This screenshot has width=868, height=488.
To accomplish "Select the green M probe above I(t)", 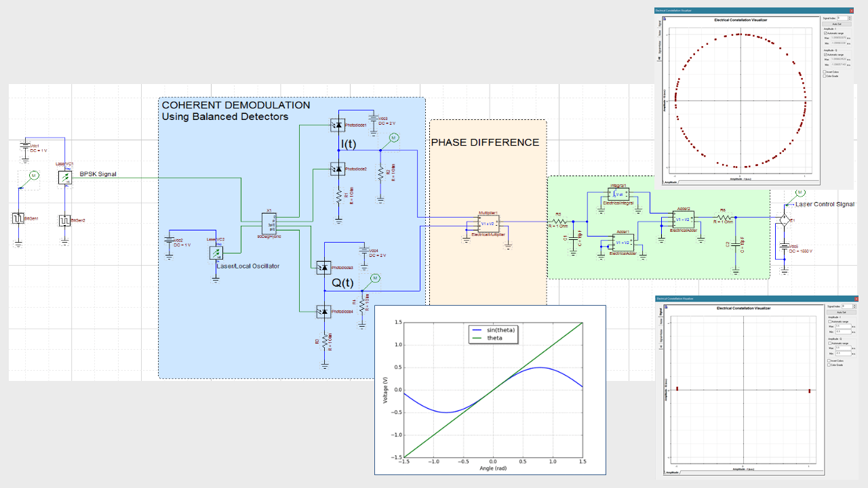I will tap(393, 138).
